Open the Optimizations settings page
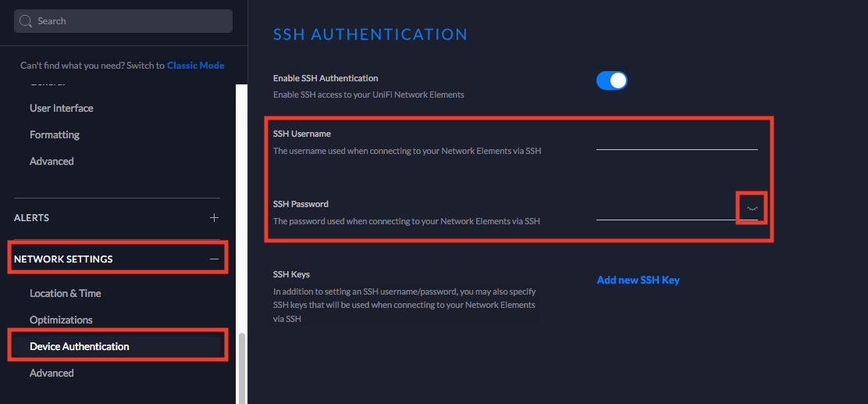This screenshot has width=868, height=404. [x=61, y=320]
